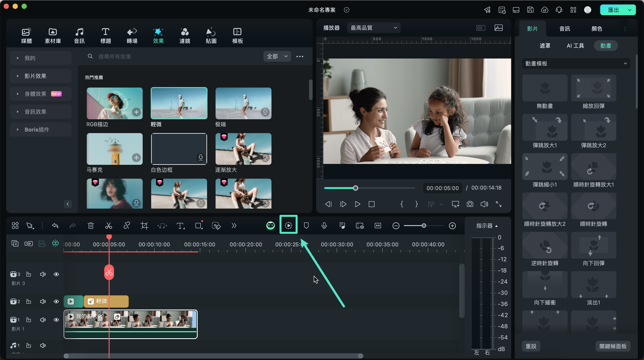Click the play button in player
The width and height of the screenshot is (644, 360).
coord(358,204)
